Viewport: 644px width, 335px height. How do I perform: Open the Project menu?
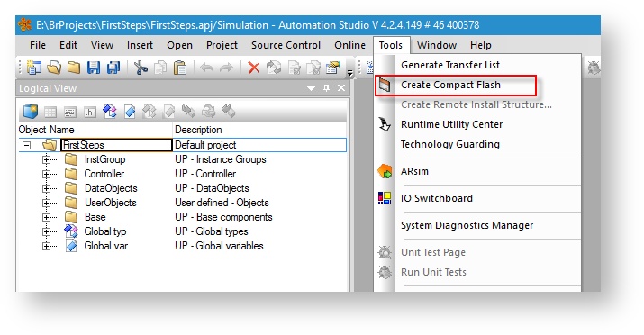[x=222, y=45]
